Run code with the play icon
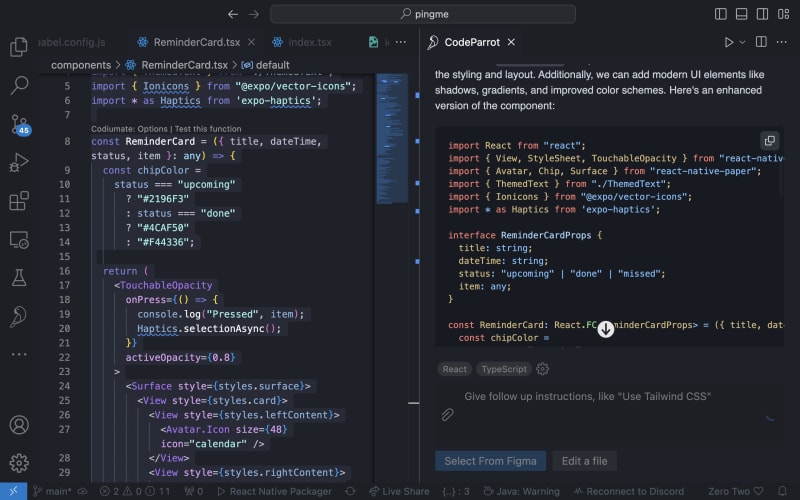Screen dimensions: 800x500 [x=729, y=42]
